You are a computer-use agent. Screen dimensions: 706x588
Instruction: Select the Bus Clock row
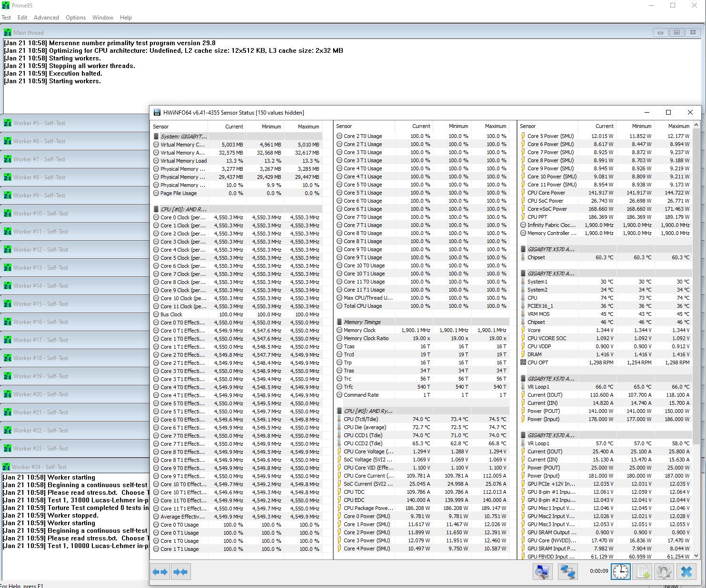(237, 314)
